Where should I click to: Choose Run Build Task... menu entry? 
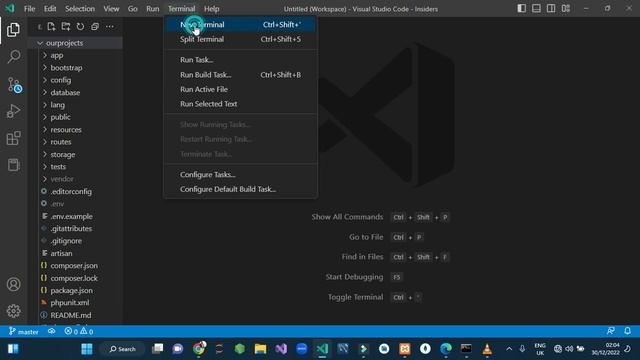pos(240,75)
